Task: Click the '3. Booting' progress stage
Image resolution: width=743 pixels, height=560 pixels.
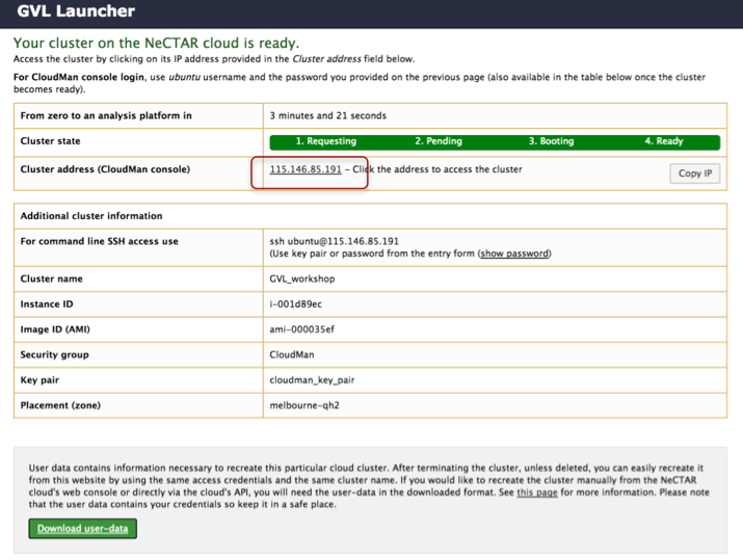Action: pos(551,141)
